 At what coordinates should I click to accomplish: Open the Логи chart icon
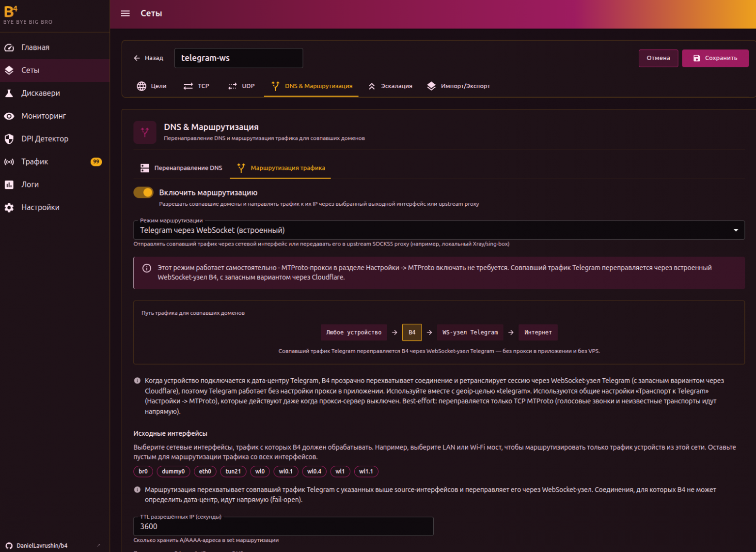(9, 184)
